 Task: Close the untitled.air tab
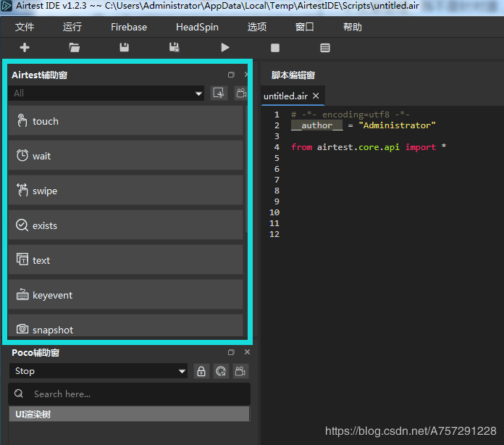point(316,96)
